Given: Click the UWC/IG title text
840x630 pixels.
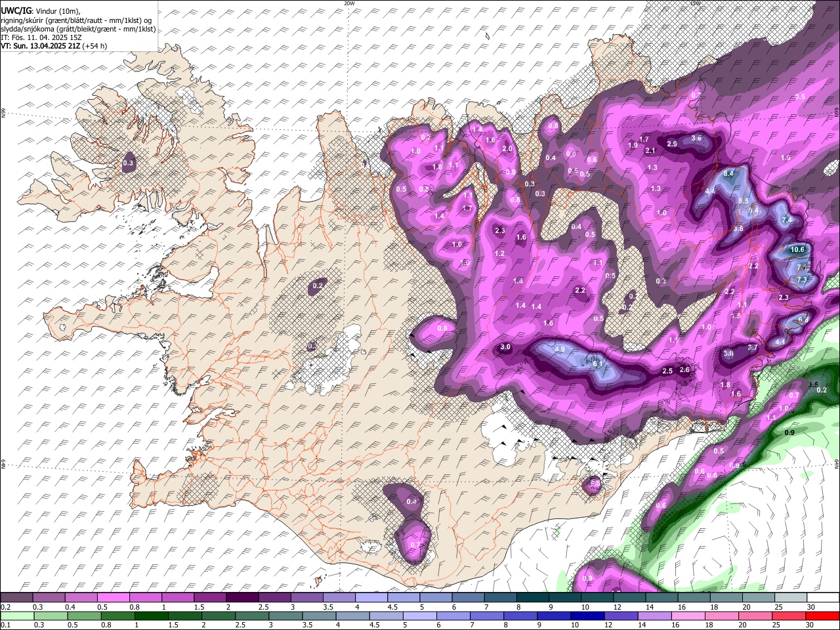Looking at the screenshot, I should [15, 10].
